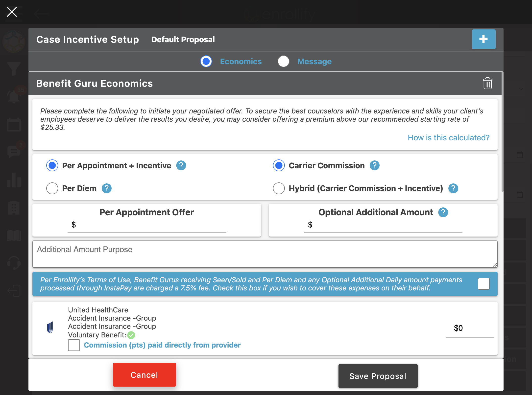This screenshot has width=532, height=395.
Task: Open help for Hybrid commission option
Action: 453,188
